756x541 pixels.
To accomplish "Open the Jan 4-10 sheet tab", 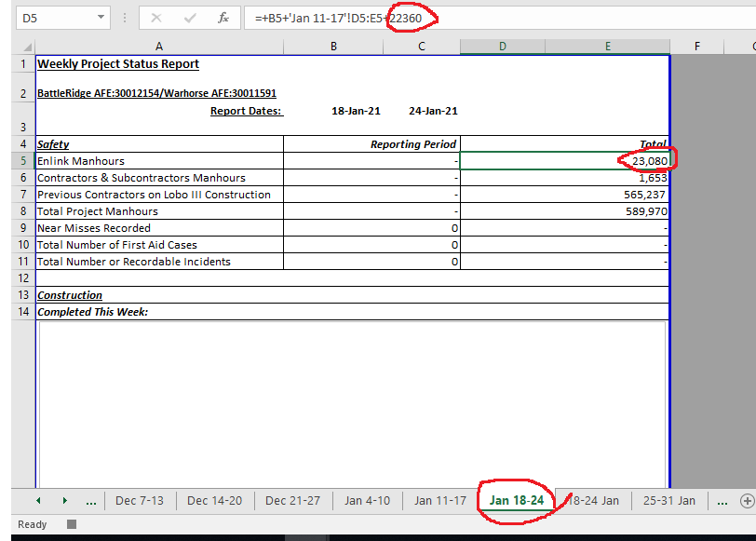I will [x=367, y=501].
